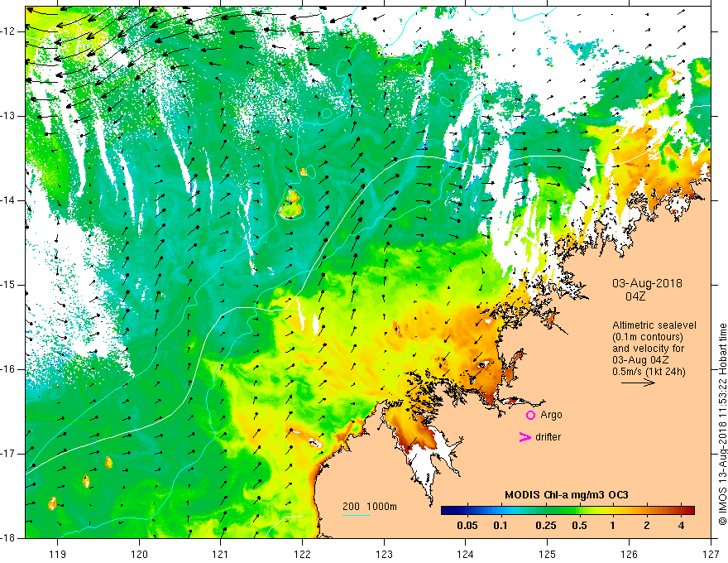Screen dimensions: 728x563
Task: Click the magenta drifter arrow legend symbol
Action: pyautogui.click(x=524, y=437)
